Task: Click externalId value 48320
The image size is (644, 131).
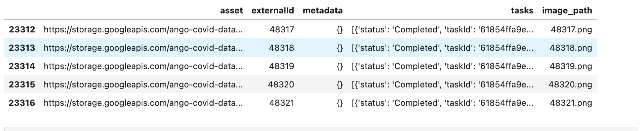Action: click(x=281, y=84)
